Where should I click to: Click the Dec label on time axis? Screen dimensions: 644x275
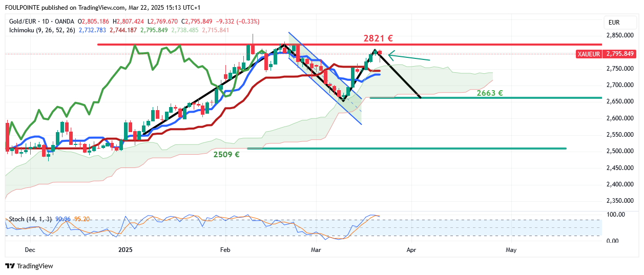click(x=30, y=250)
